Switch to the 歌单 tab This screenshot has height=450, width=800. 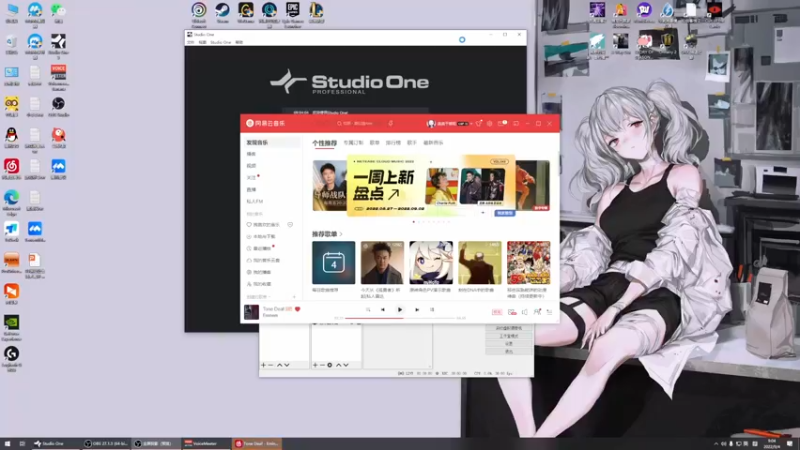(x=374, y=143)
